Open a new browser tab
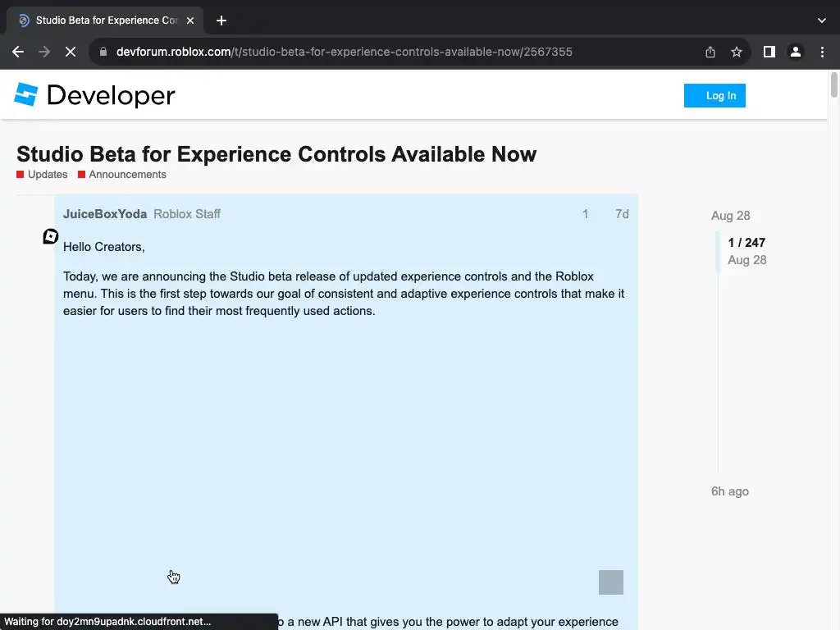 click(221, 21)
